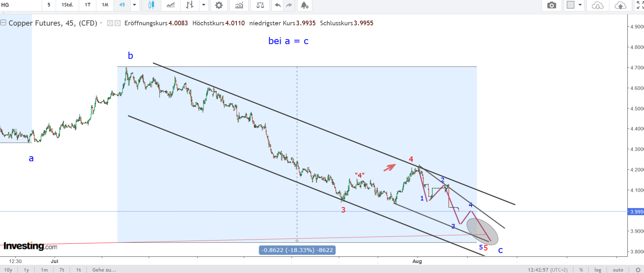Set the time range to 7t
The height and width of the screenshot is (273, 644).
click(x=62, y=270)
